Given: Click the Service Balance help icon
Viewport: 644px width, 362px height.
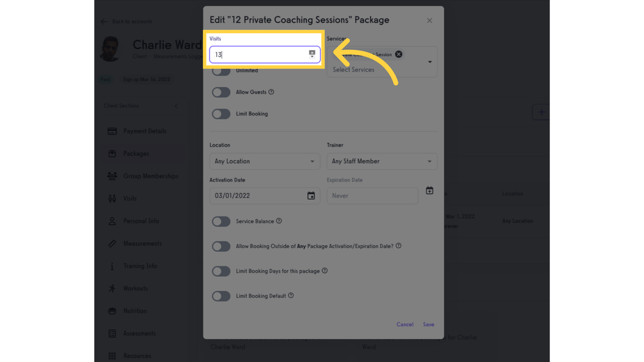Looking at the screenshot, I should pos(279,221).
